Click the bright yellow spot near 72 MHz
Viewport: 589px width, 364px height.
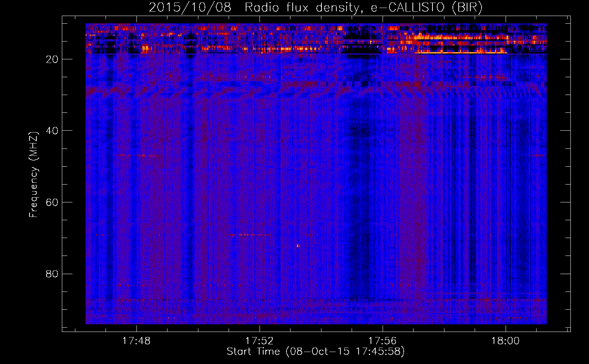click(298, 246)
